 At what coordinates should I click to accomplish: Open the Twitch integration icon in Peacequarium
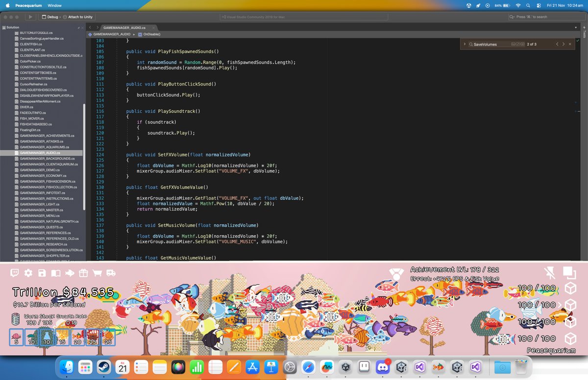(x=15, y=273)
